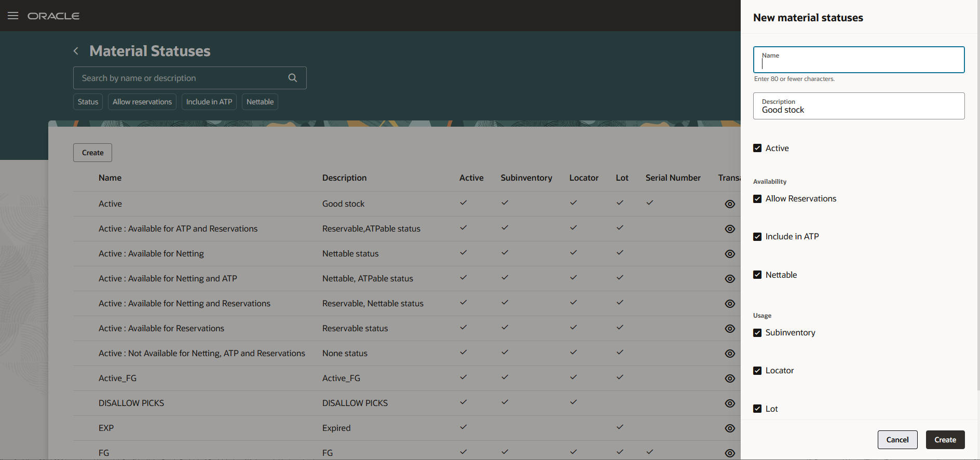
Task: Click the Create button above the table
Action: click(x=92, y=153)
